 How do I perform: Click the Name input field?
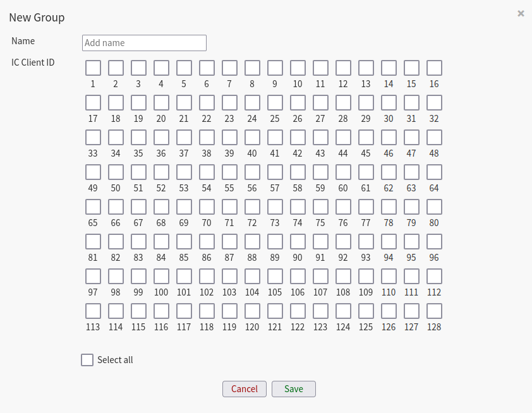[144, 43]
